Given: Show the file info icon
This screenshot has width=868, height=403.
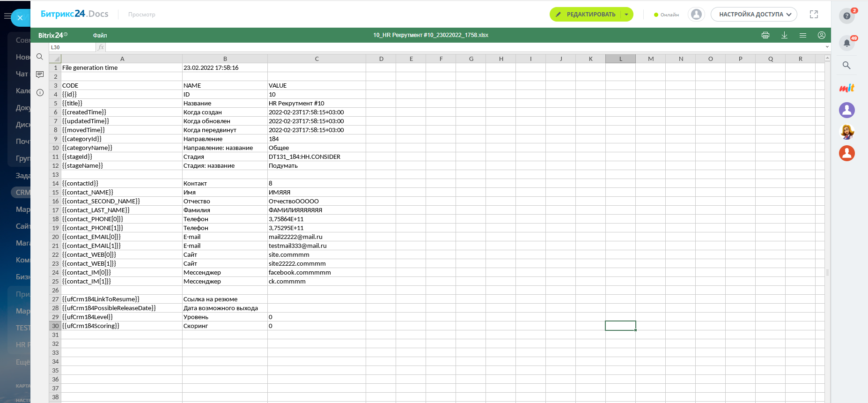Looking at the screenshot, I should tap(40, 92).
